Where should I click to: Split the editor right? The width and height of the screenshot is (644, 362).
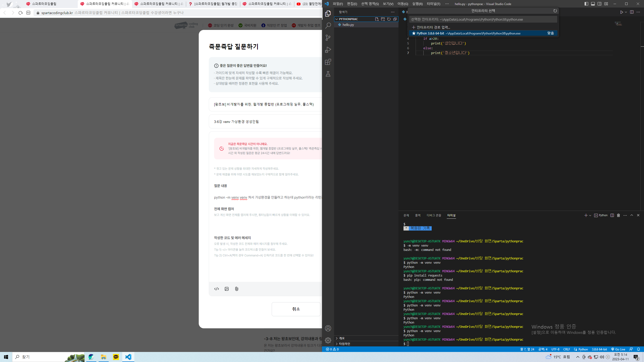(632, 12)
